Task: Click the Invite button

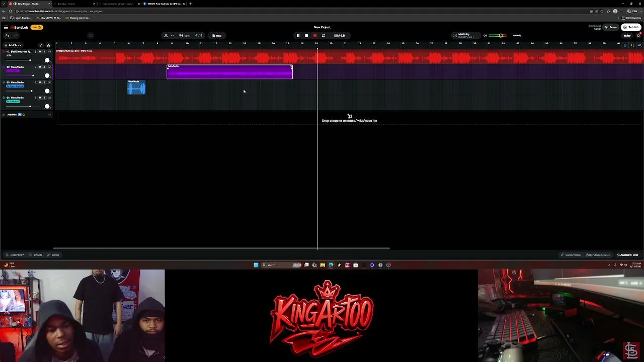Action: pos(627,36)
